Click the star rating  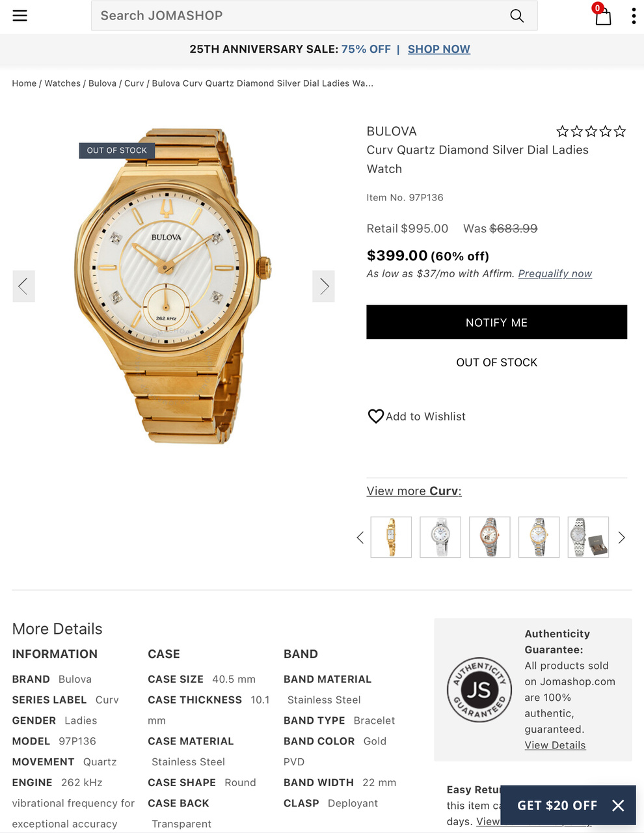[591, 131]
